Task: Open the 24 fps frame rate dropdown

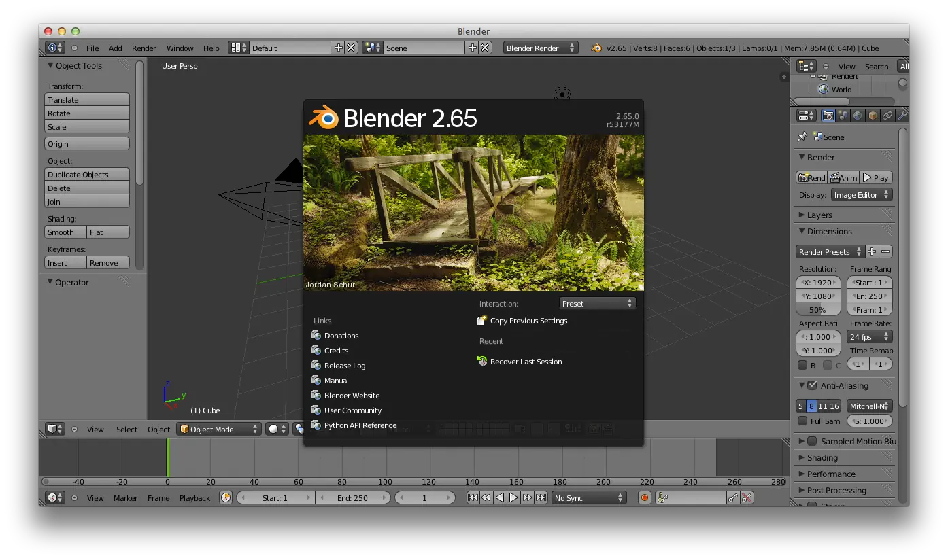Action: point(870,337)
